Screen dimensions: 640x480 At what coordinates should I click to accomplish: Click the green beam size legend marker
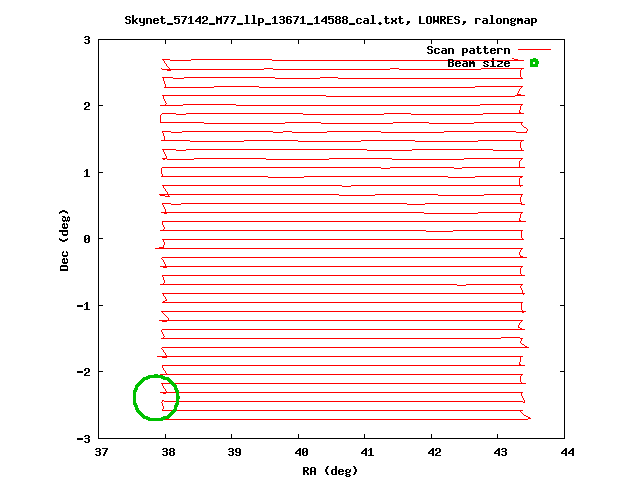point(534,63)
